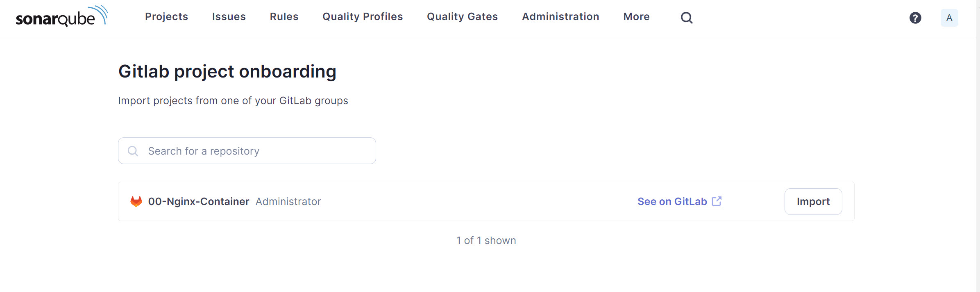
Task: Navigate to Rules
Action: (284, 17)
